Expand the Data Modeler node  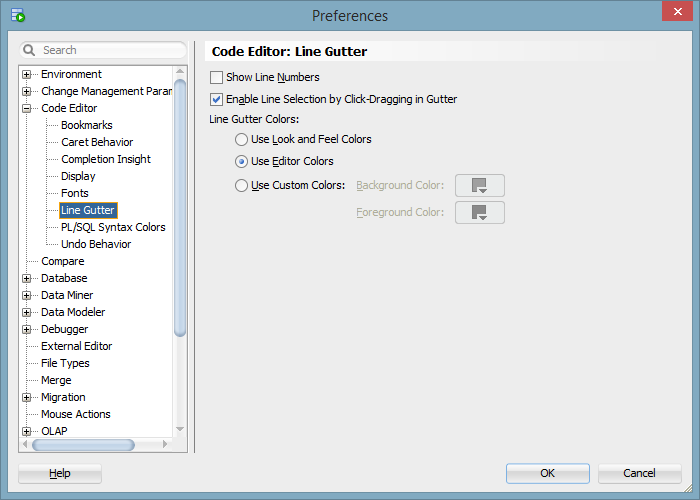click(27, 313)
